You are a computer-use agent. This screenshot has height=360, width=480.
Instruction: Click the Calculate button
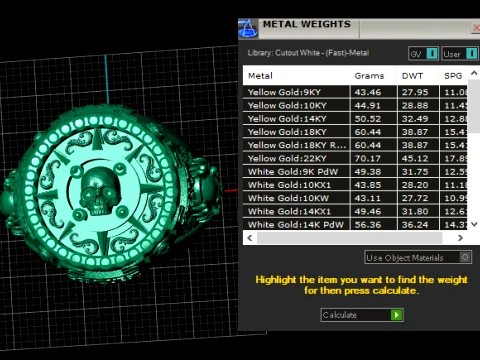pos(362,315)
